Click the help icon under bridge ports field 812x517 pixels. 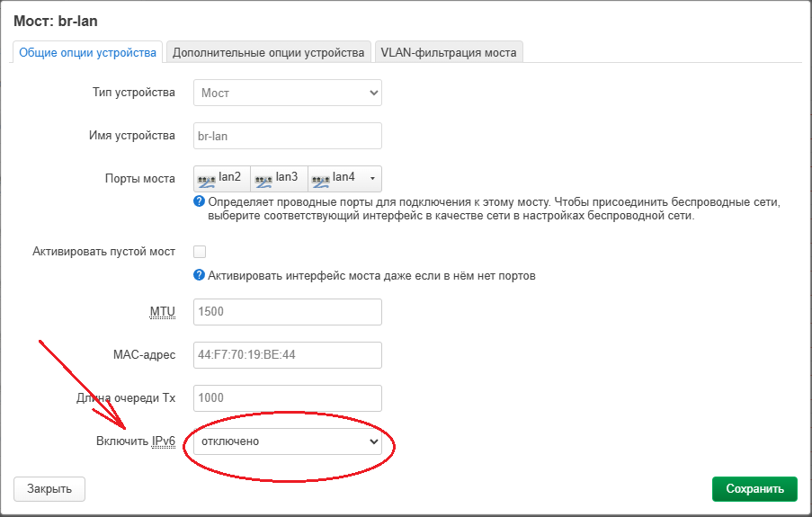(200, 202)
